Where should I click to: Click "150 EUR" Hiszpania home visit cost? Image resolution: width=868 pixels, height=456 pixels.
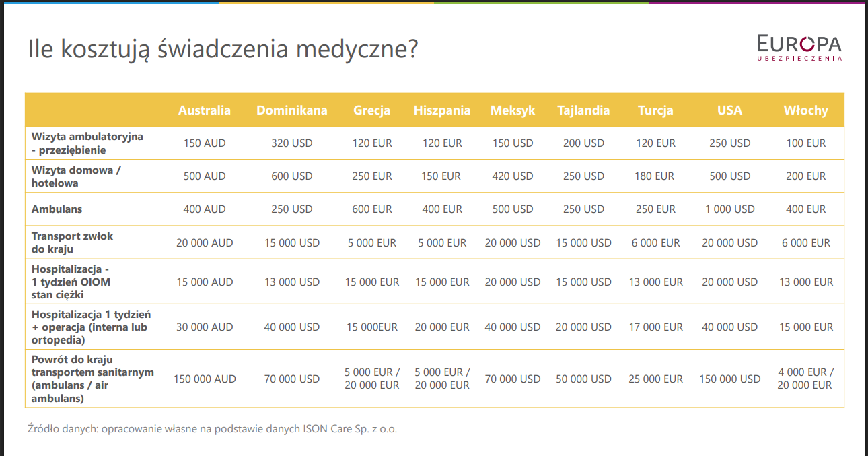click(442, 176)
